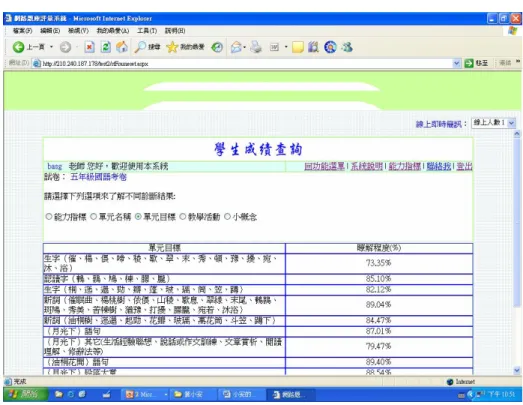Click the 73.35% table cell
The width and height of the screenshot is (523, 405).
[x=379, y=263]
